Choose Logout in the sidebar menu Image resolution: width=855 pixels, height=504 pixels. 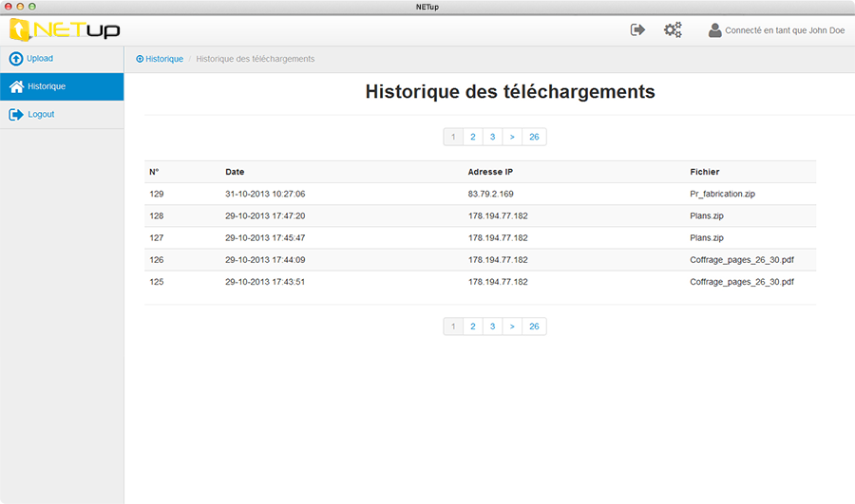coord(62,115)
